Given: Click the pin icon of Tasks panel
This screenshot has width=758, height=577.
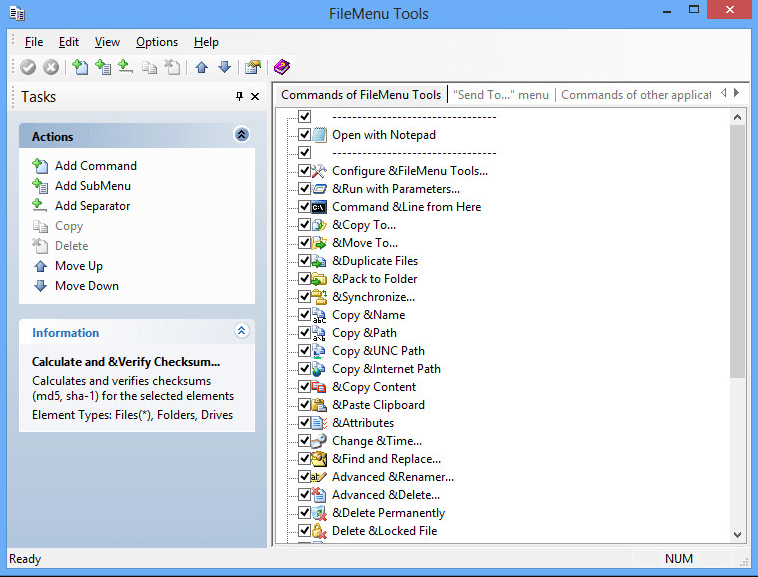Looking at the screenshot, I should click(239, 96).
